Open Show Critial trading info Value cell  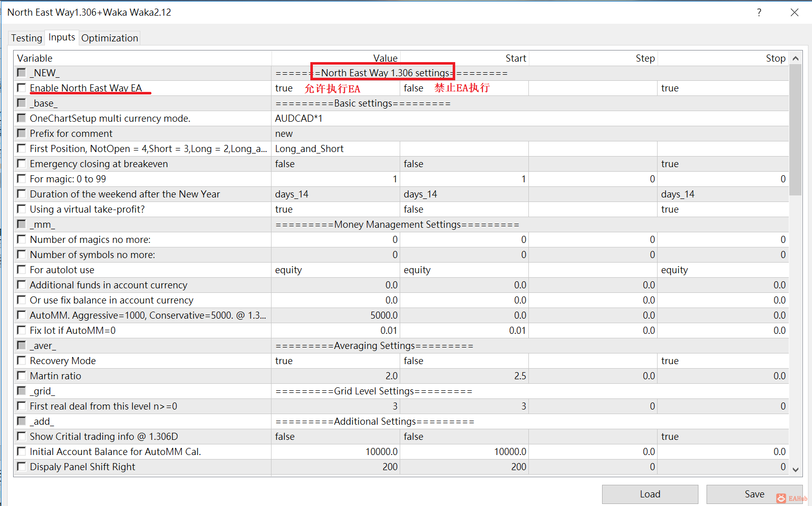point(336,436)
